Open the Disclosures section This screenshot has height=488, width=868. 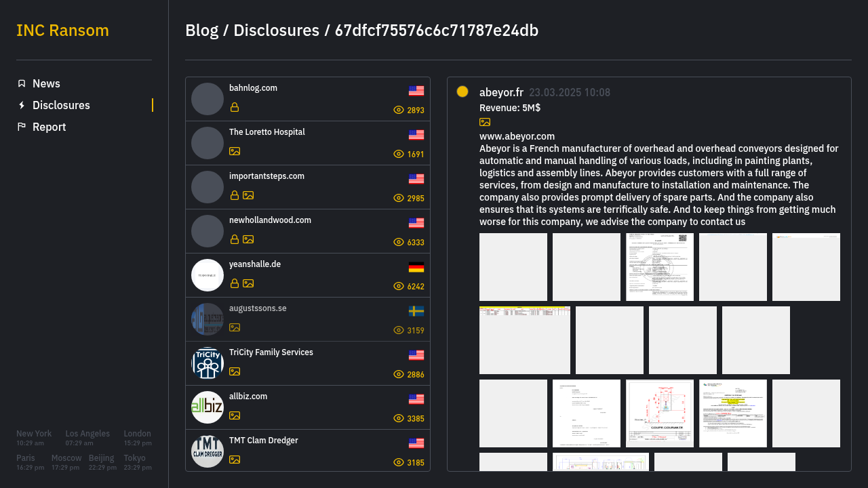[84, 105]
